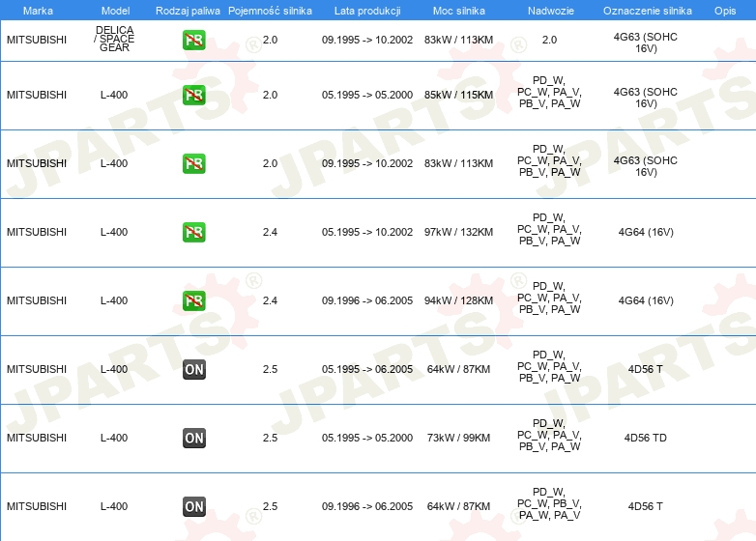Viewport: 756px width, 541px height.
Task: Click the Marka column header
Action: tap(38, 11)
